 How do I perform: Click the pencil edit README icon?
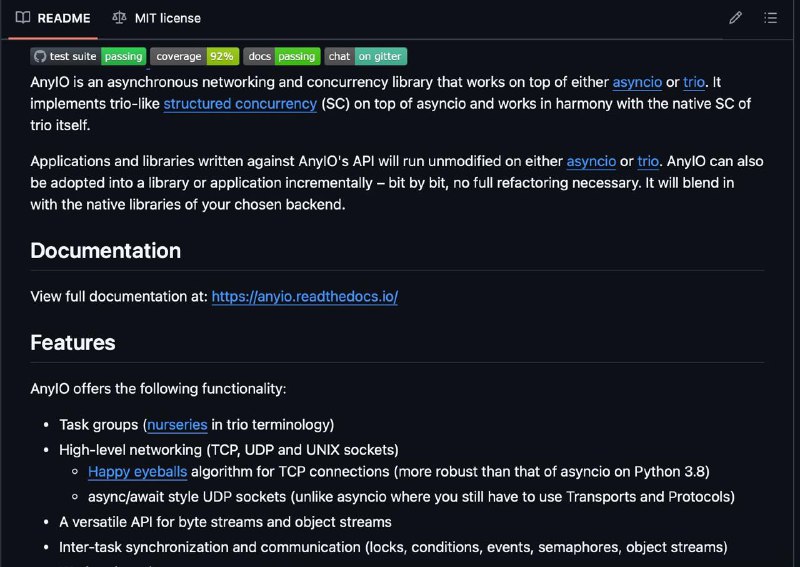click(x=735, y=18)
